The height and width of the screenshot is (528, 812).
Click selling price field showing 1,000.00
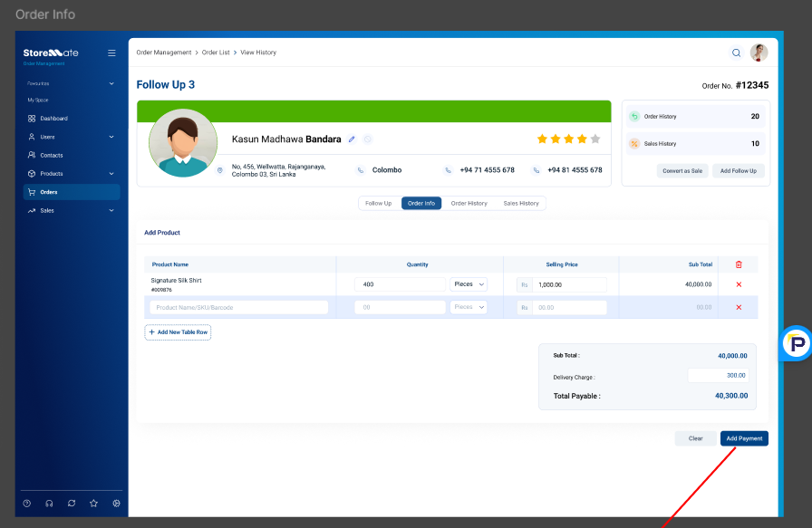pyautogui.click(x=568, y=284)
